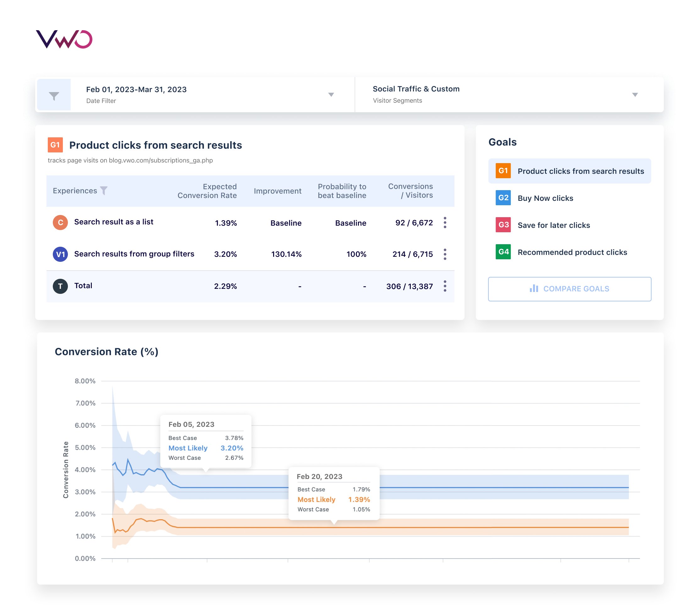699x616 pixels.
Task: Click the three-dot menu for Search result as a list
Action: pos(445,223)
